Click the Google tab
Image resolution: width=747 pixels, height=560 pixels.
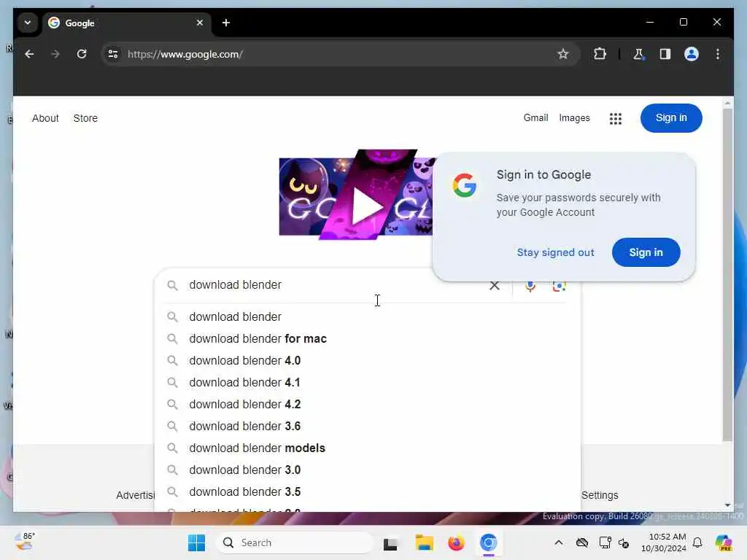pyautogui.click(x=127, y=23)
